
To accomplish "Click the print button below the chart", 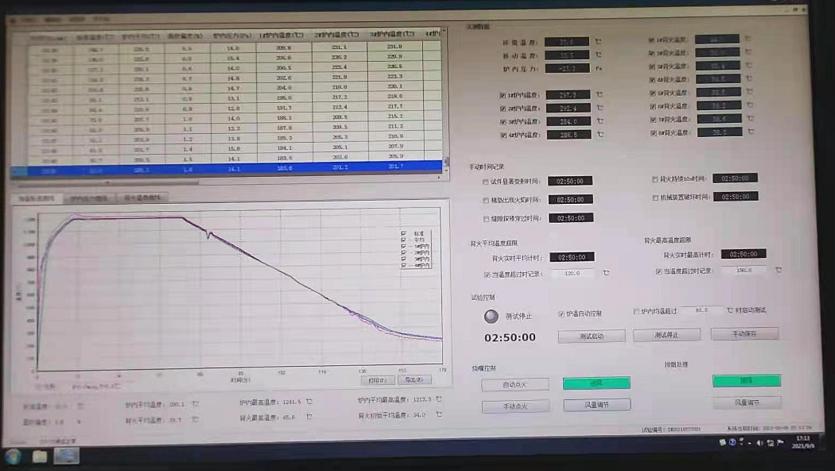I will point(376,380).
